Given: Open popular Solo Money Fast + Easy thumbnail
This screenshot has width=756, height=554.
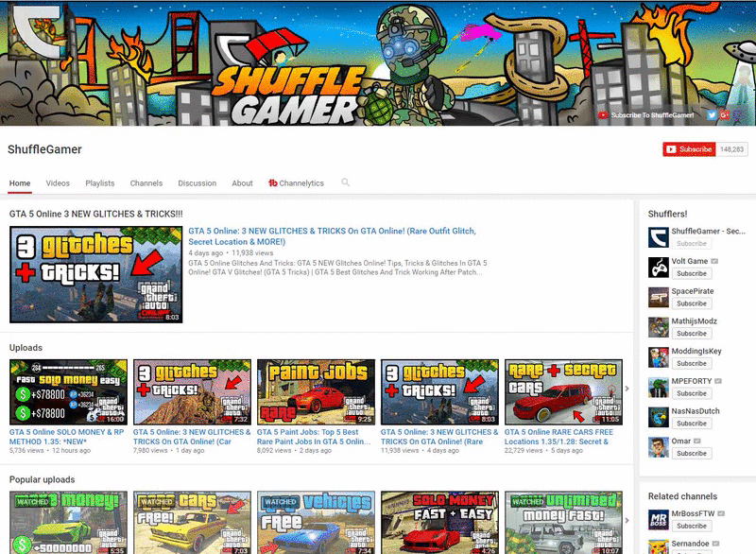Looking at the screenshot, I should (439, 523).
